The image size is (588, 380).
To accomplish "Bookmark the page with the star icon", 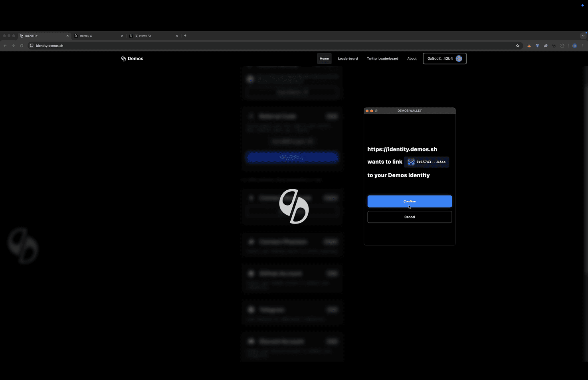I will pyautogui.click(x=517, y=46).
